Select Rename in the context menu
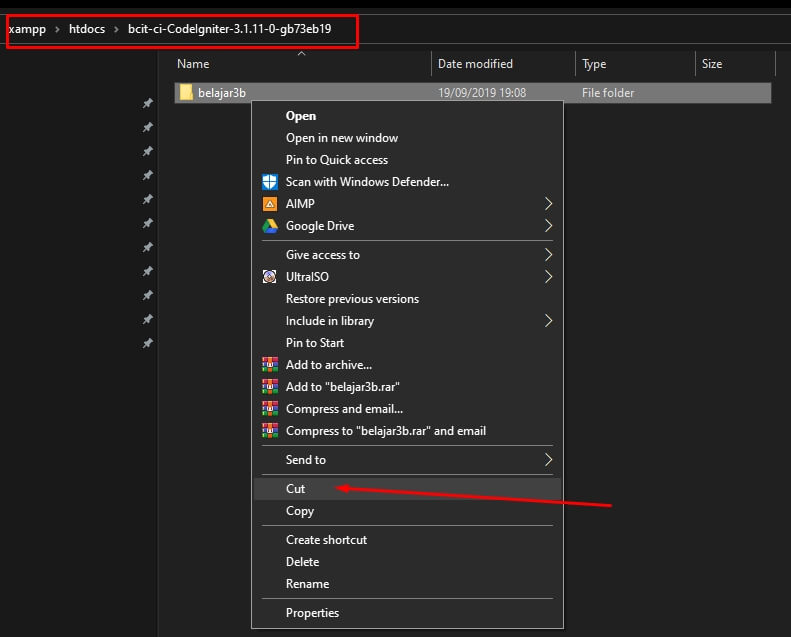 click(307, 584)
